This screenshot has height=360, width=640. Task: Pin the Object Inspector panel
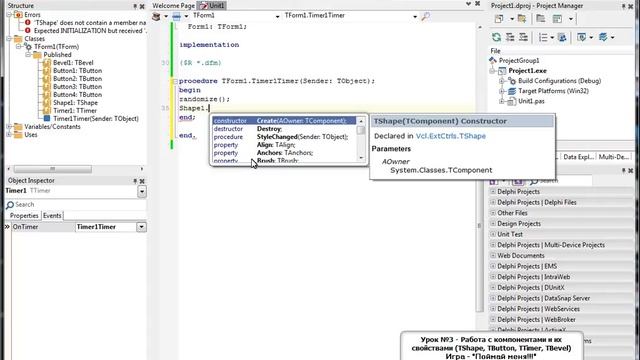click(135, 181)
